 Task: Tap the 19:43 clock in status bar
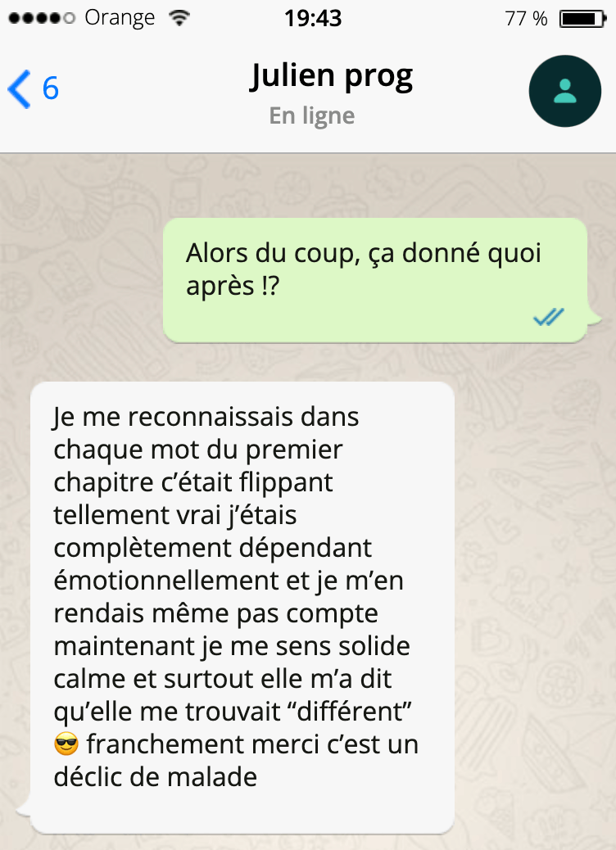pos(313,19)
